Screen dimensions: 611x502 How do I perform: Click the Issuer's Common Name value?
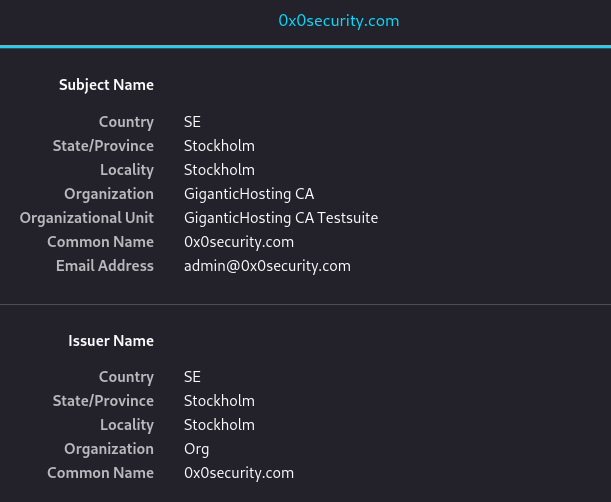click(239, 473)
